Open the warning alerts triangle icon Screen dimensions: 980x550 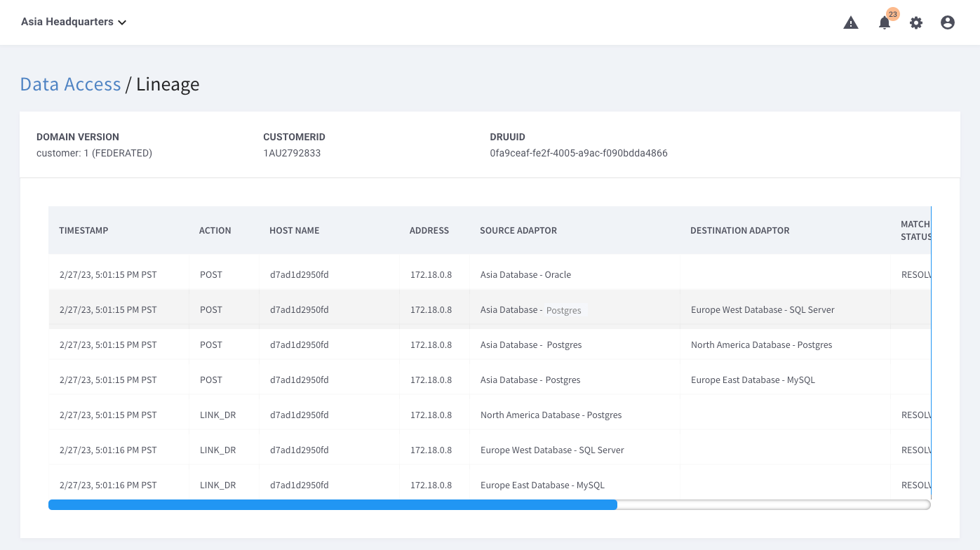coord(851,22)
